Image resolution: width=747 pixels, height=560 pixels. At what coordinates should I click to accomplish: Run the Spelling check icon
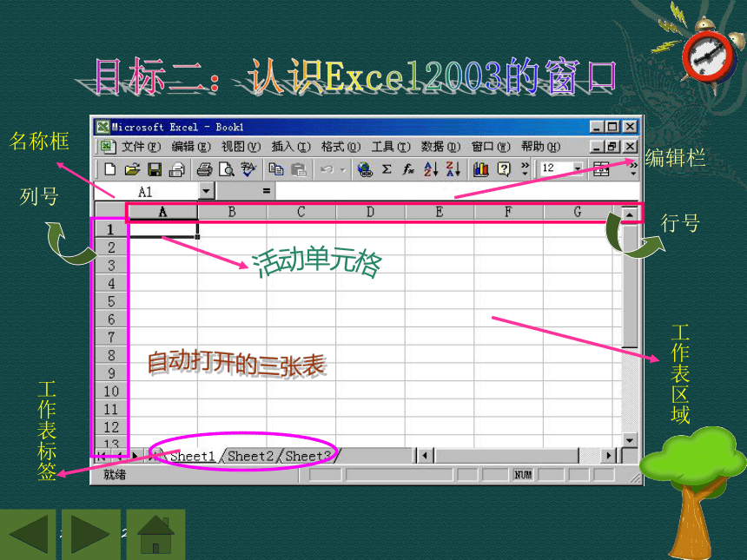click(248, 169)
